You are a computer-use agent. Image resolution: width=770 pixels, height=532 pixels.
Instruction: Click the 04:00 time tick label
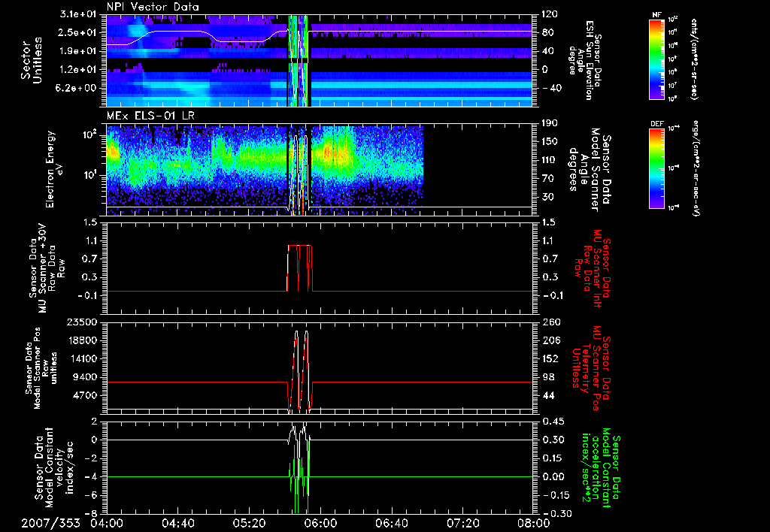(x=107, y=523)
